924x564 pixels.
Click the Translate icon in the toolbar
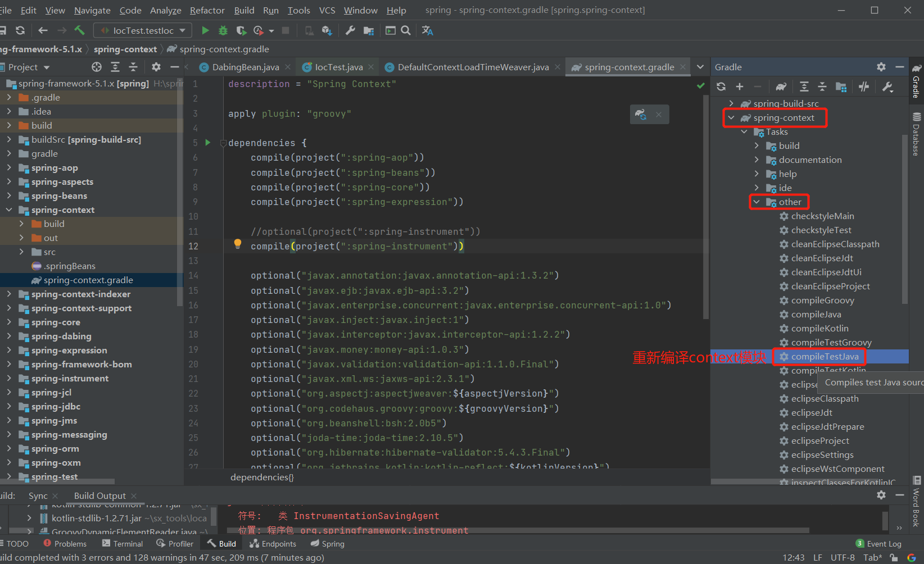tap(427, 30)
